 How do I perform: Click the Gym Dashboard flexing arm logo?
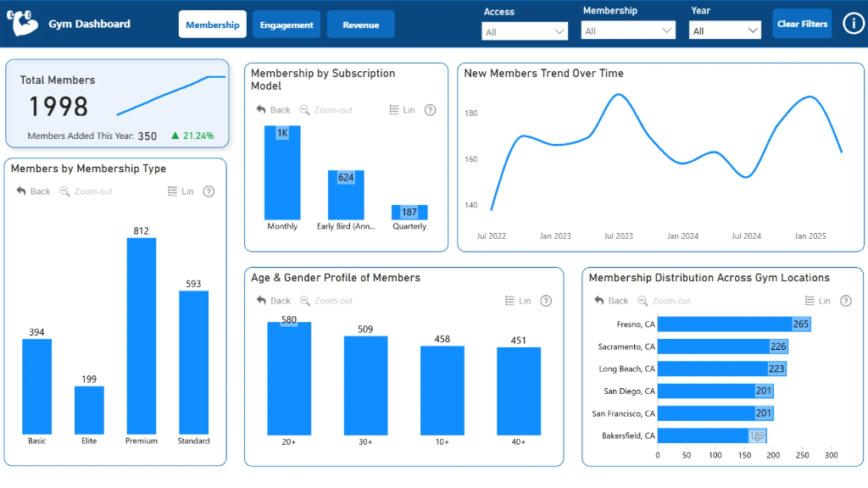[x=22, y=23]
